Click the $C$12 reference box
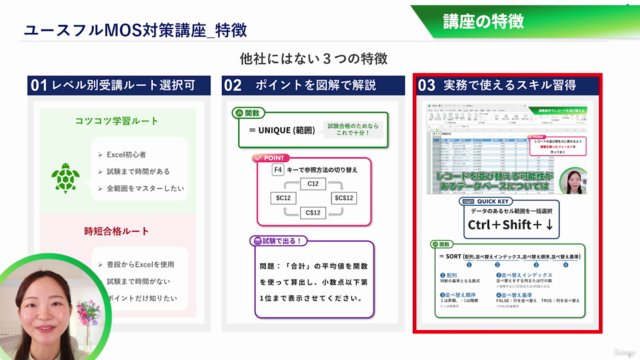The height and width of the screenshot is (360, 640). pos(344,198)
